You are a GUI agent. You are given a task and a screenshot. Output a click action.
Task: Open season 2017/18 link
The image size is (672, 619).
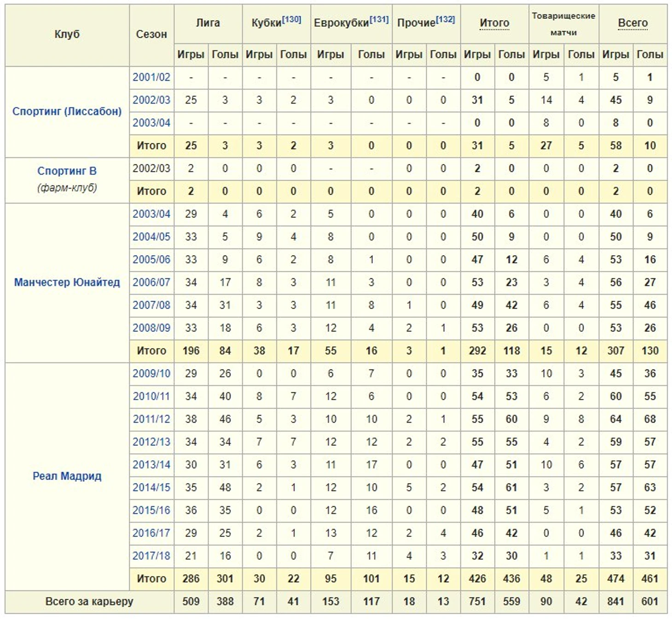click(151, 556)
